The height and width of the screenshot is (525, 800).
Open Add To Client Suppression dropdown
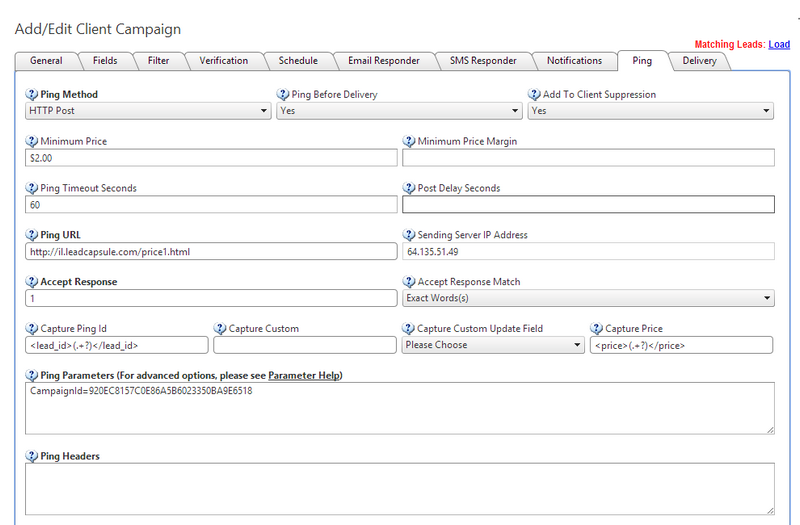point(651,111)
